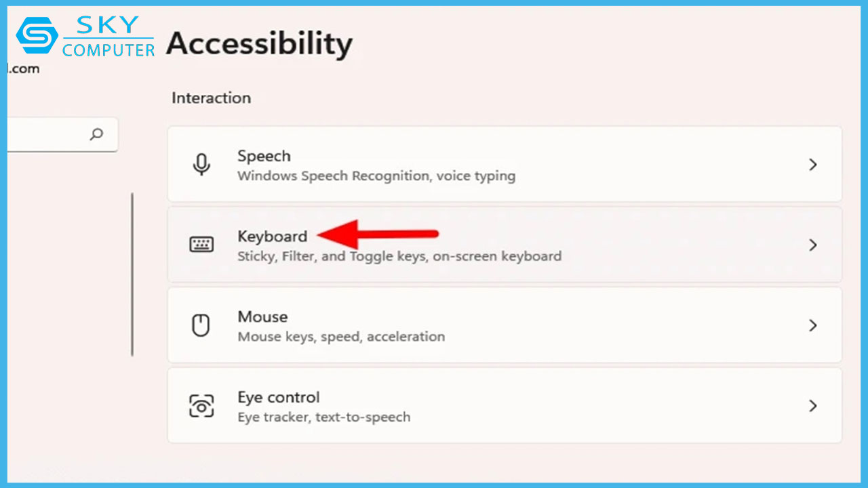The width and height of the screenshot is (868, 488).
Task: Click the search magnifier icon
Action: tap(97, 134)
